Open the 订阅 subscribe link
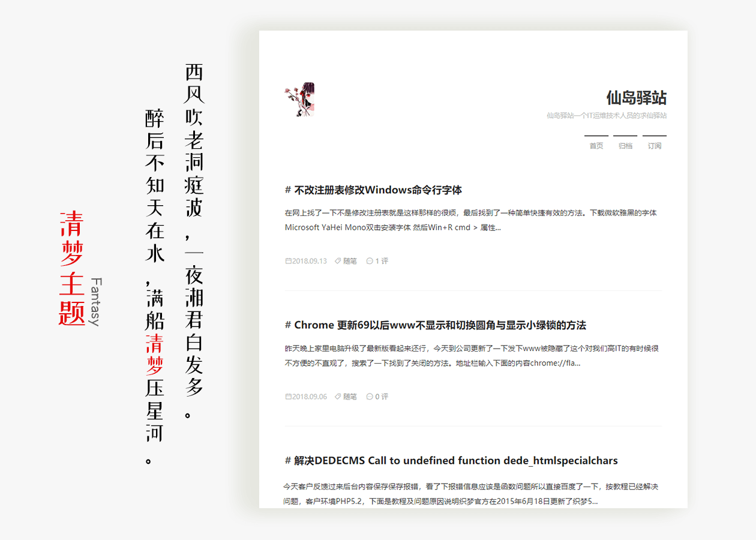This screenshot has width=756, height=540. coord(654,146)
